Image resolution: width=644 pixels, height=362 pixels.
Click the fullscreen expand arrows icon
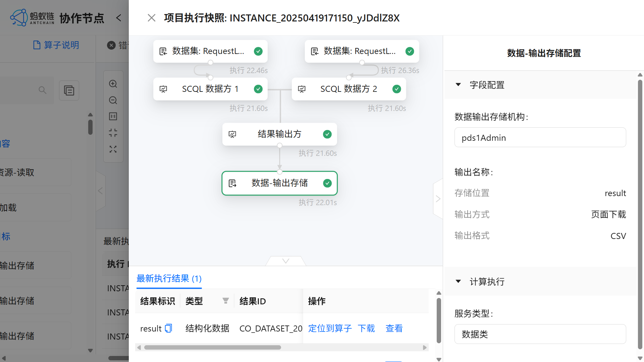[113, 149]
